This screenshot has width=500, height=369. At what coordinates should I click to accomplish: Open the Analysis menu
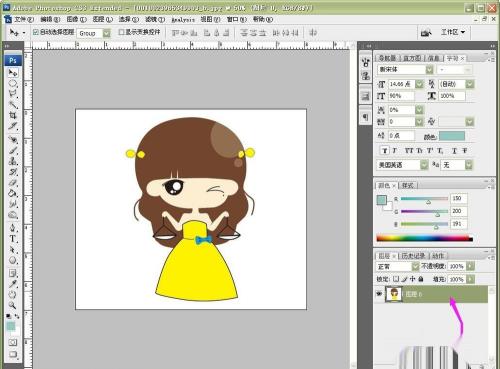pos(183,20)
